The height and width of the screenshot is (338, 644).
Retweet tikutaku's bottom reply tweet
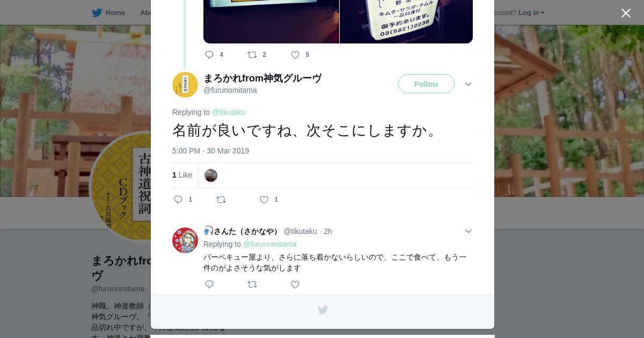point(252,284)
